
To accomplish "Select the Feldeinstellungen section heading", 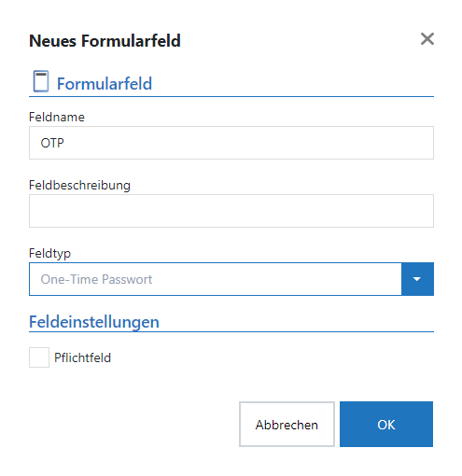I will click(x=94, y=322).
